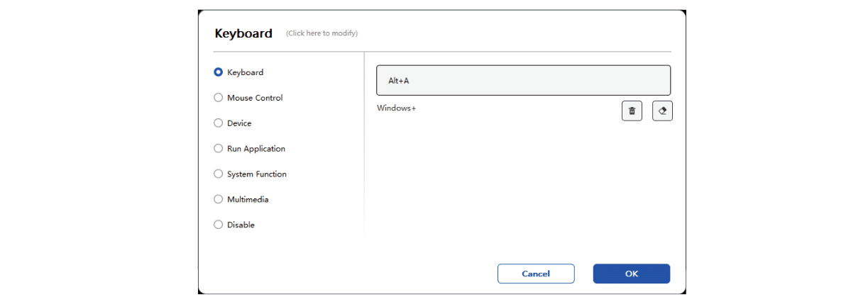Click the System Function label text

[x=257, y=174]
